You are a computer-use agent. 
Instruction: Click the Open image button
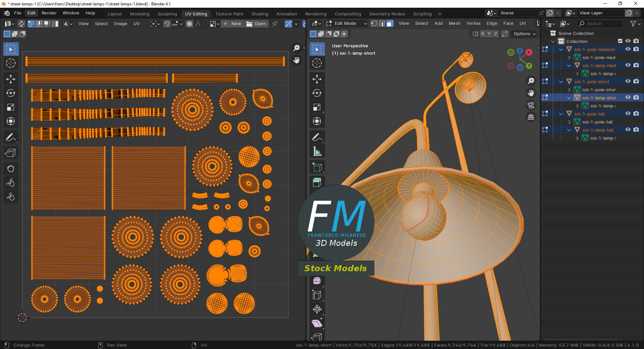256,24
